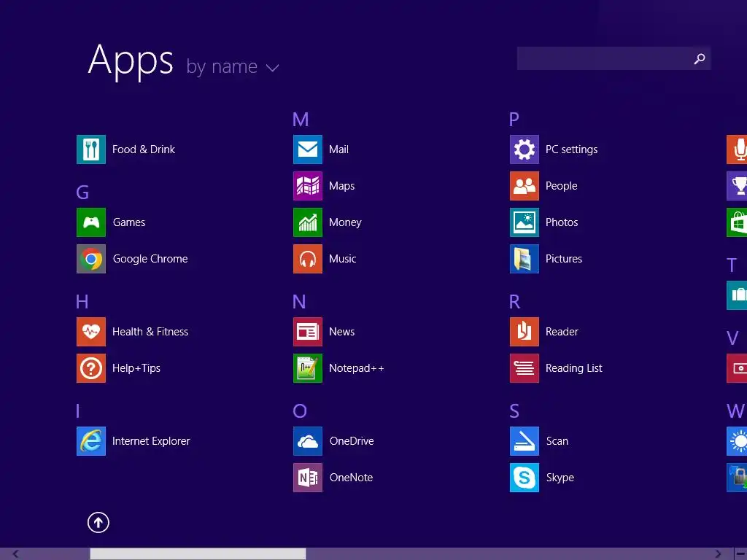Open the Mail envelope icon

pyautogui.click(x=308, y=149)
